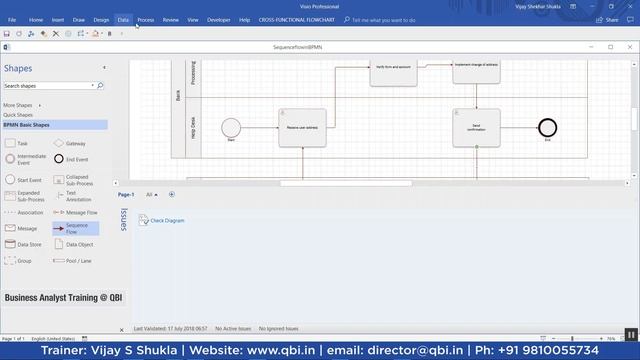Select the Pool / Lane shape
This screenshot has height=360, width=640.
72,261
